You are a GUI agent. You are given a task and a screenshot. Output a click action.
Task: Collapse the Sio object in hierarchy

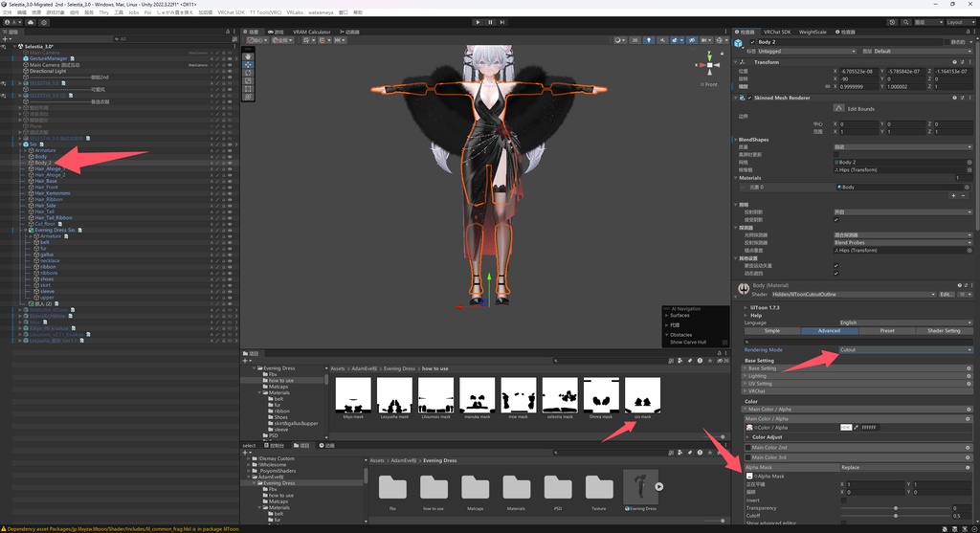(x=20, y=144)
